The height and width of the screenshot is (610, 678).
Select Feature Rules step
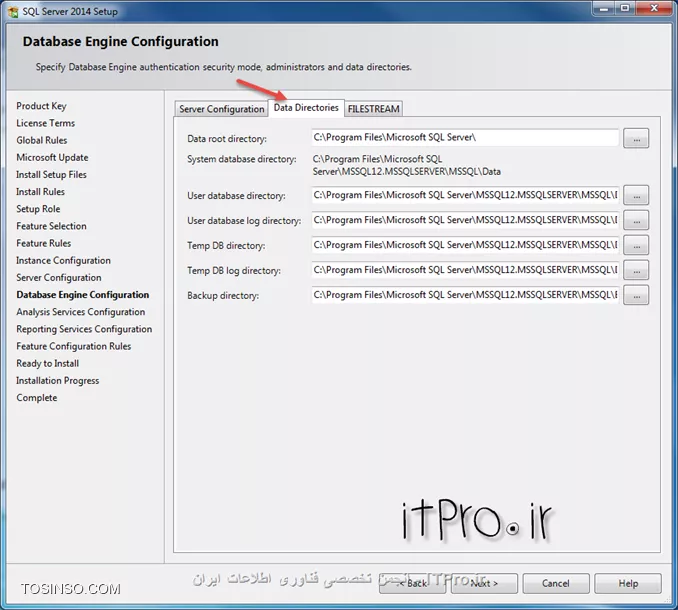(x=44, y=243)
